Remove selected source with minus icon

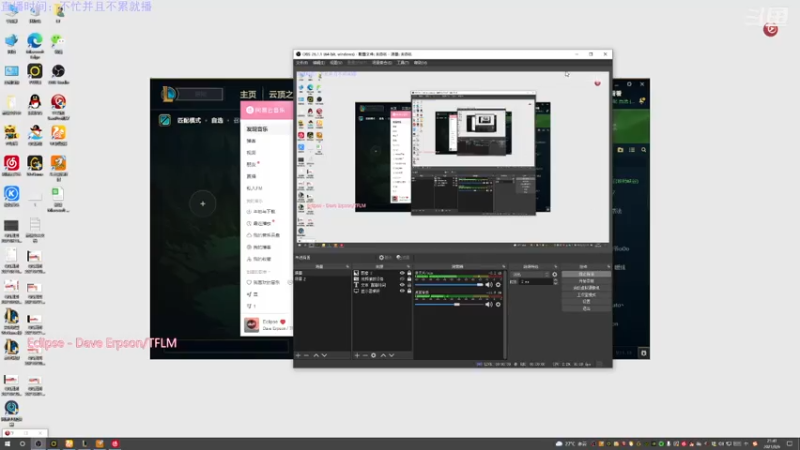point(365,355)
